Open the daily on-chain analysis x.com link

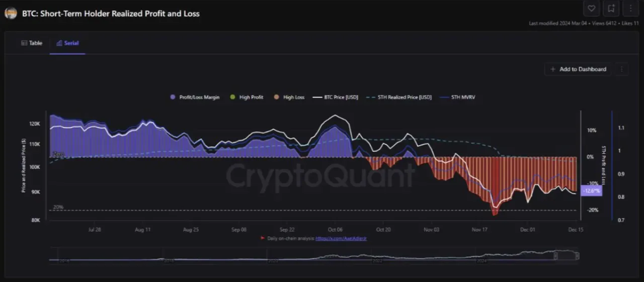(341, 238)
